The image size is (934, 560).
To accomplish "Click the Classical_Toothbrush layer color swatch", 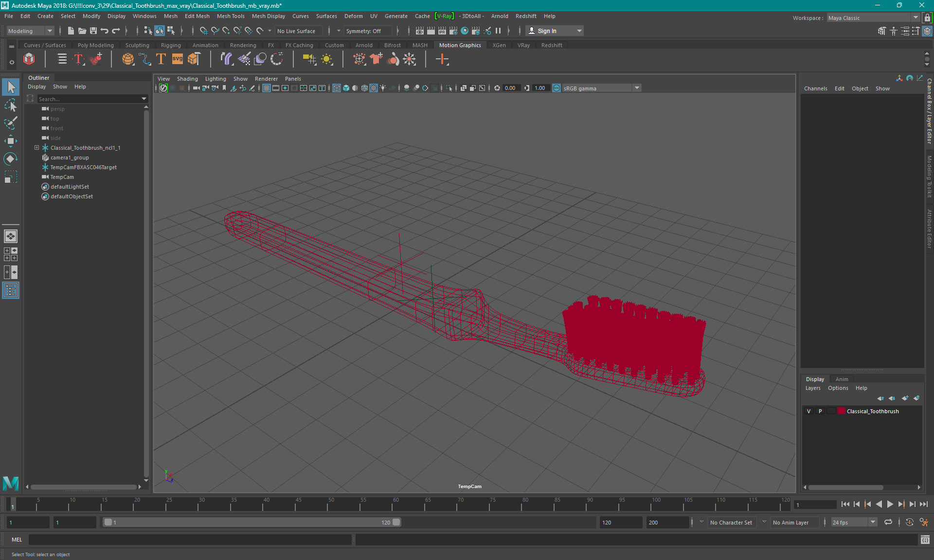I will 841,411.
